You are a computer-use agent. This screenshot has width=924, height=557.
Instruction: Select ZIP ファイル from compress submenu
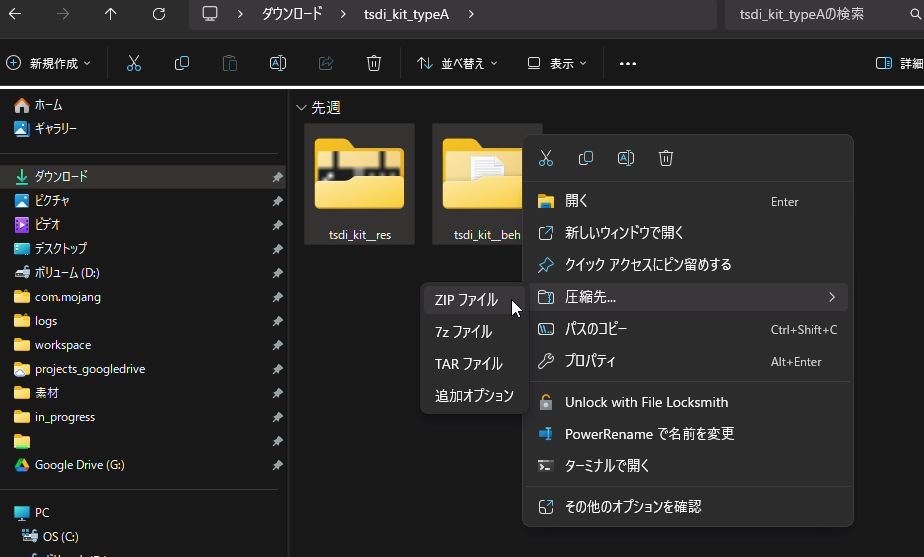466,300
